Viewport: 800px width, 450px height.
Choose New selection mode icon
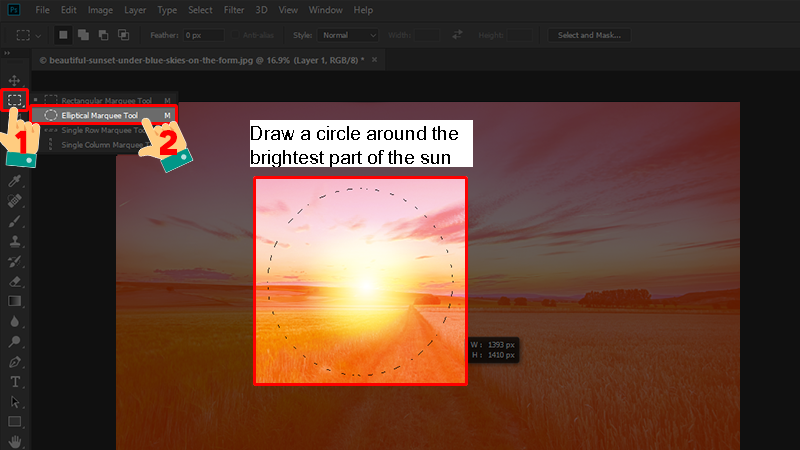pyautogui.click(x=63, y=35)
